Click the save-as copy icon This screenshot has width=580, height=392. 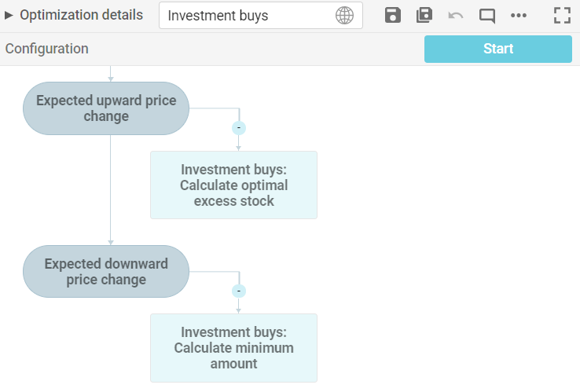[424, 15]
